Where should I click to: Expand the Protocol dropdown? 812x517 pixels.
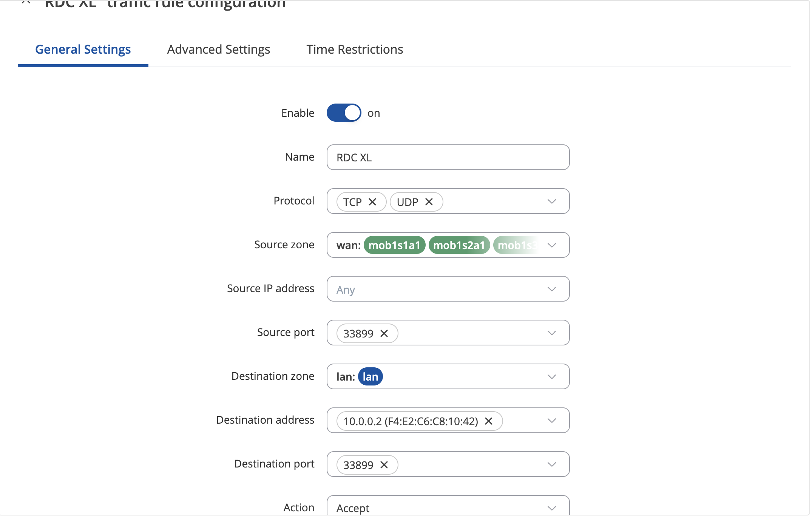[x=552, y=201]
